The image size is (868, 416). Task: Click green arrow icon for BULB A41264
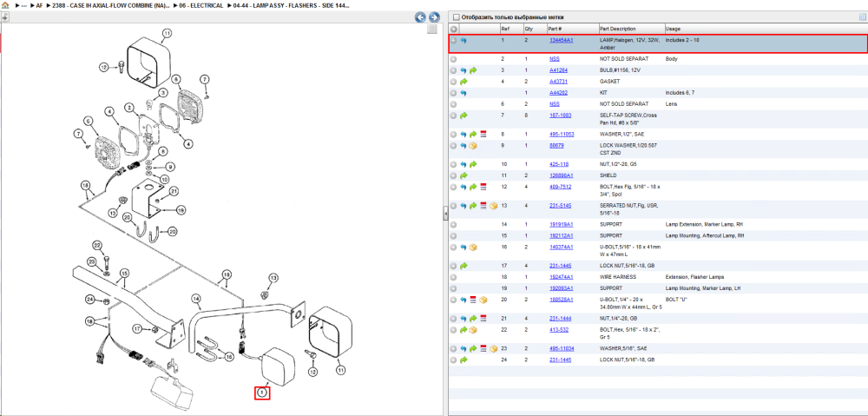[x=473, y=70]
